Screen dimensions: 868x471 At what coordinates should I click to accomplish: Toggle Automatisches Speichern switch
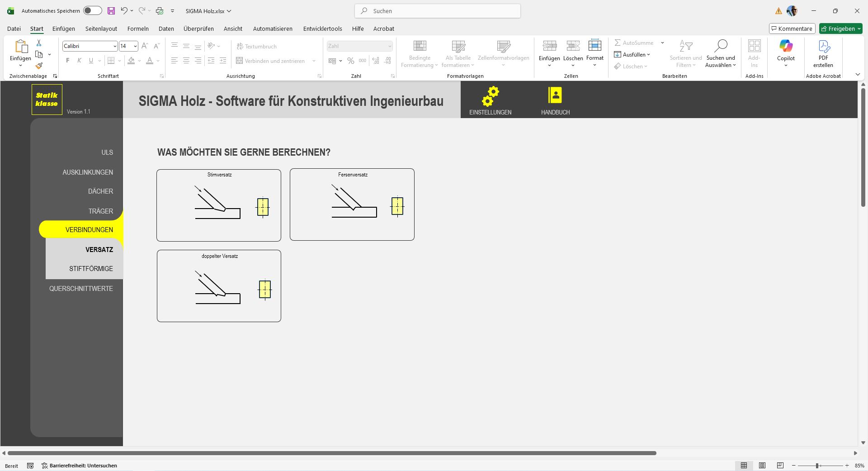pos(92,11)
